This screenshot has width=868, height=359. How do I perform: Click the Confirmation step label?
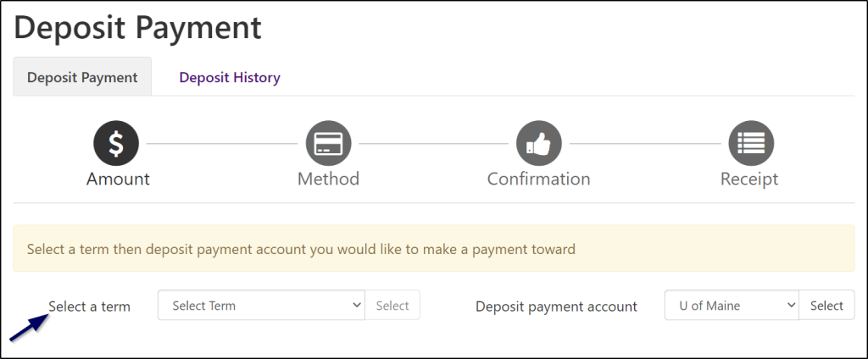coord(538,179)
